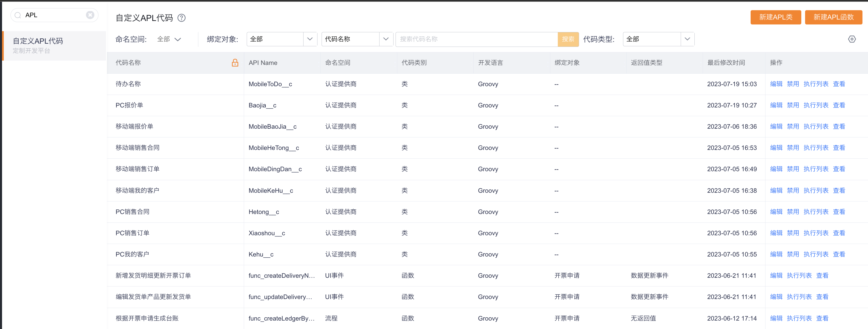Open column settings gear icon
The width and height of the screenshot is (868, 329).
point(852,39)
